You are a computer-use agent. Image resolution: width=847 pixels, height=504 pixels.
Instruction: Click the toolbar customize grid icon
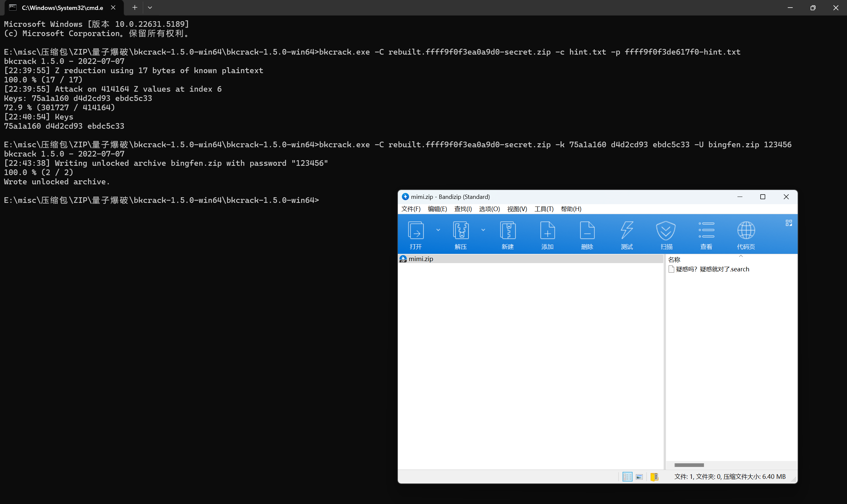(x=789, y=223)
